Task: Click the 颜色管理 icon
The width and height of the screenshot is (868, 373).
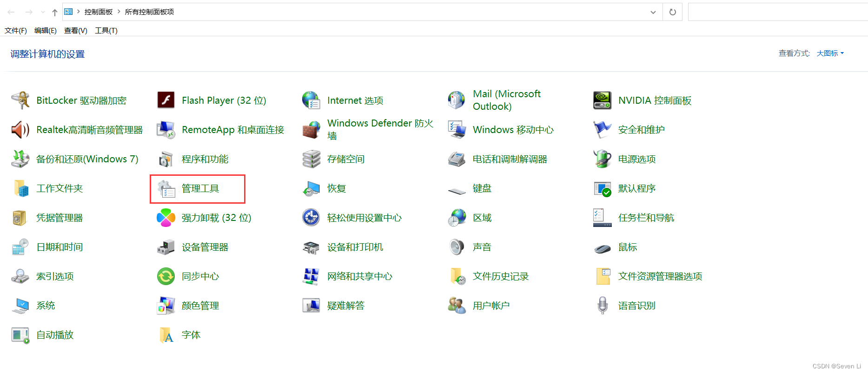Action: pyautogui.click(x=166, y=305)
